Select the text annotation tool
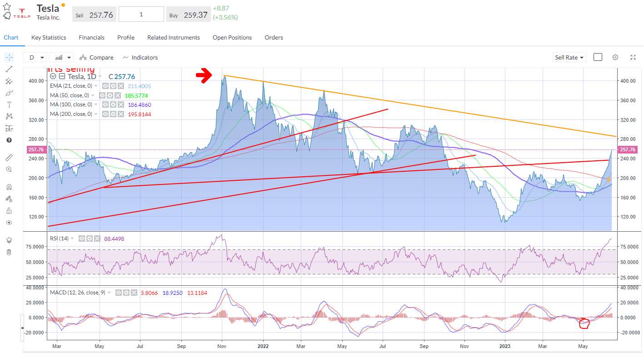The image size is (644, 353). (x=9, y=104)
